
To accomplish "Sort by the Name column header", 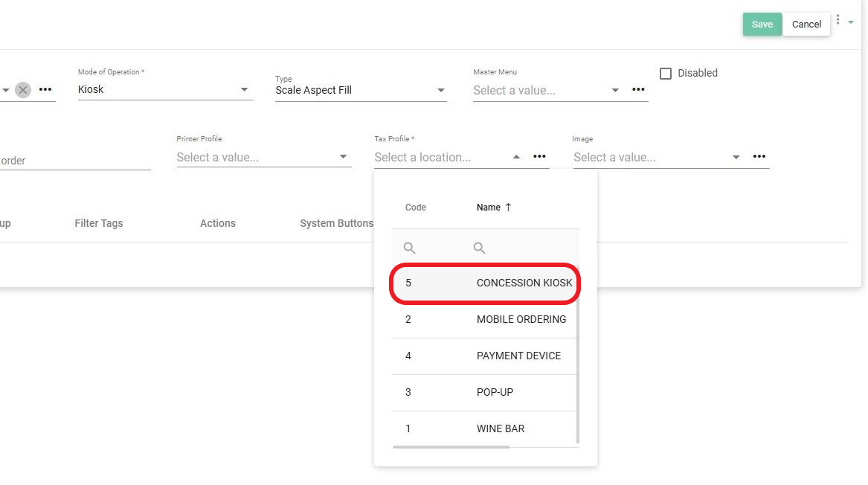I will tap(489, 208).
